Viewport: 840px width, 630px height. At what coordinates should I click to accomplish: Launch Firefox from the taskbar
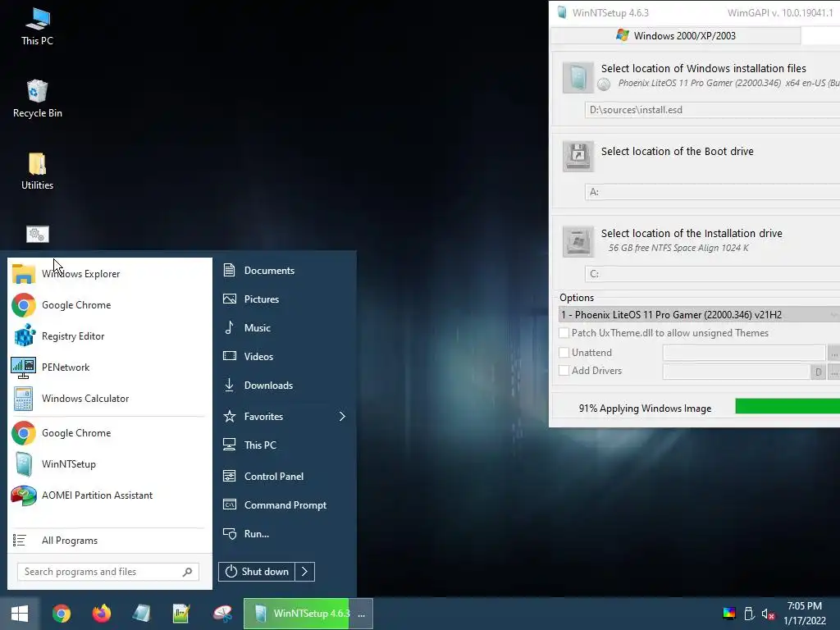click(x=101, y=614)
